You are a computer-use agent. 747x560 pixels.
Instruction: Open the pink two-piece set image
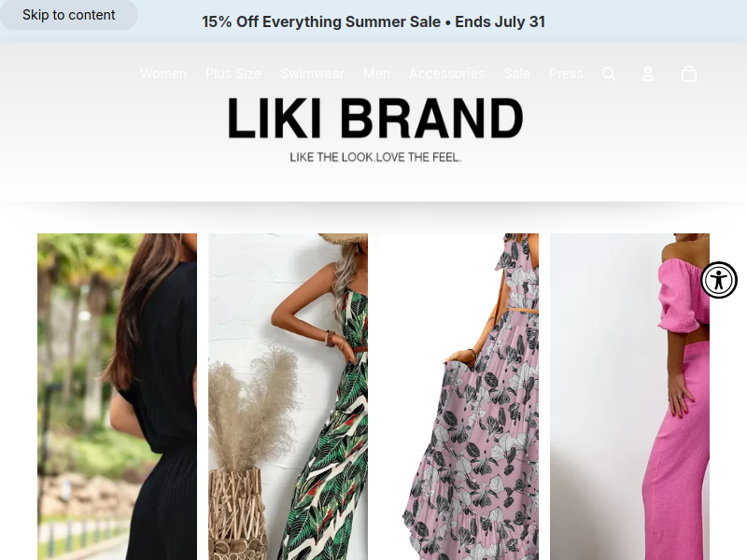[629, 397]
